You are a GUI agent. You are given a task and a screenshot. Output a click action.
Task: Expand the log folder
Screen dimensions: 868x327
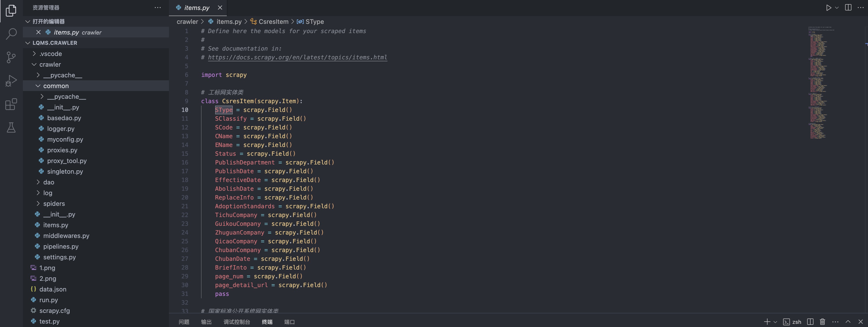coord(96,193)
